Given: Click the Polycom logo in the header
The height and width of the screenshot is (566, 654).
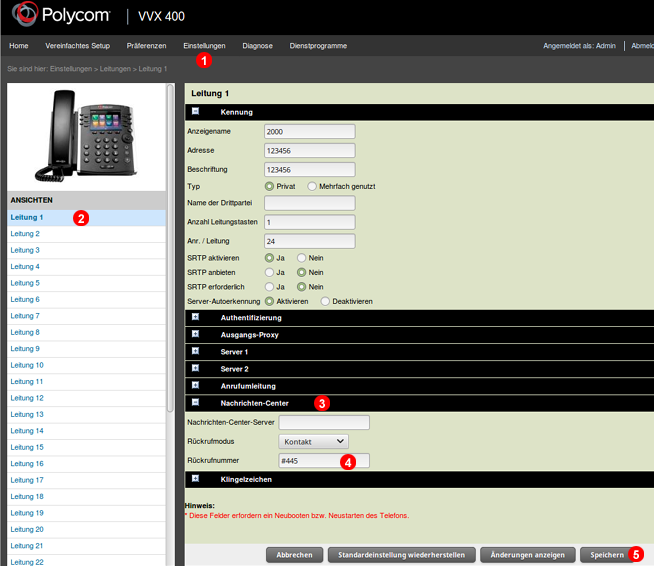Looking at the screenshot, I should (x=61, y=15).
